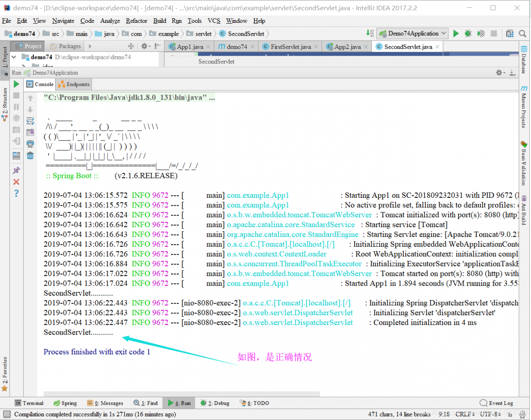Click the src breadcrumb folder

[51, 34]
